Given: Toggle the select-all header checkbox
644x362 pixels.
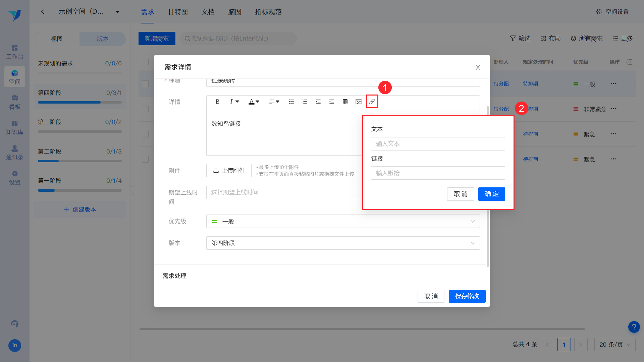Looking at the screenshot, I should pyautogui.click(x=145, y=62).
